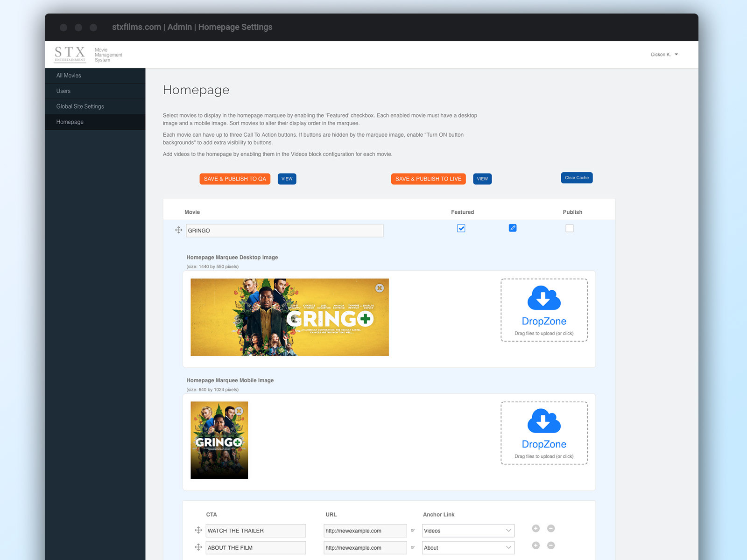Viewport: 747px width, 560px height.
Task: Click VIEW button next to publish to LIVE
Action: [482, 179]
